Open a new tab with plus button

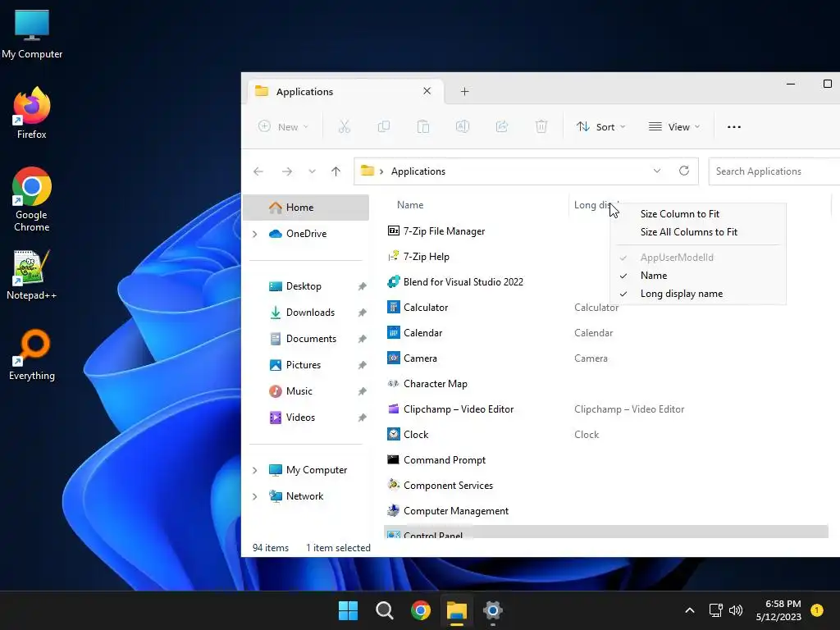coord(464,92)
